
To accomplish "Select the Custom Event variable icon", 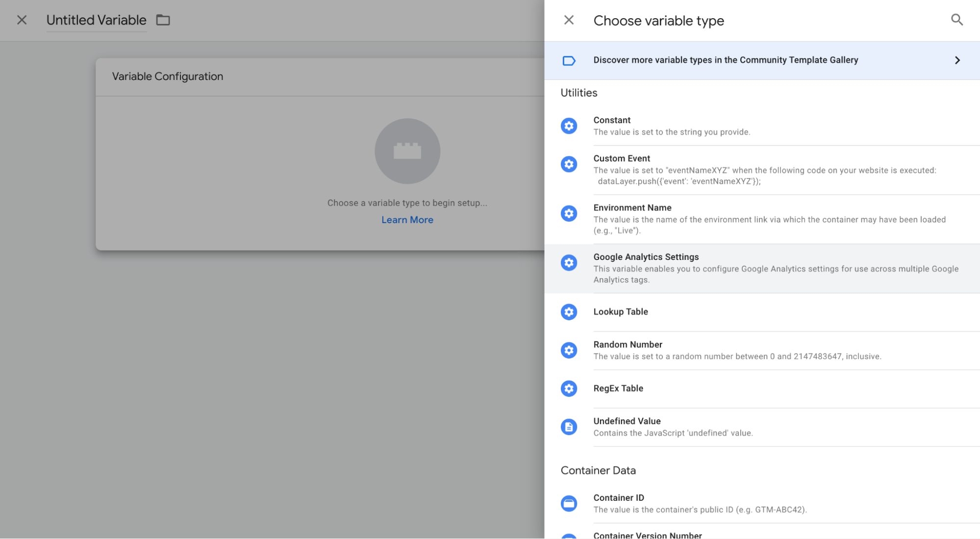I will [x=569, y=163].
